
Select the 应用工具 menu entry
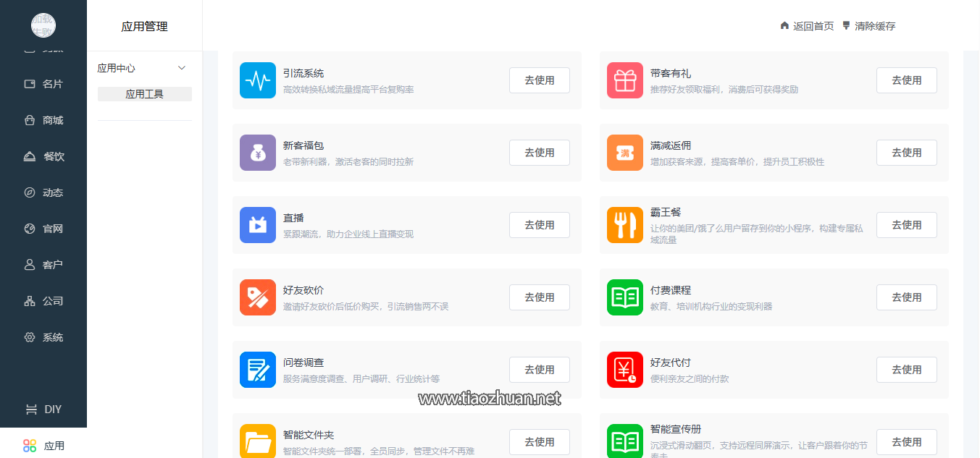coord(144,93)
